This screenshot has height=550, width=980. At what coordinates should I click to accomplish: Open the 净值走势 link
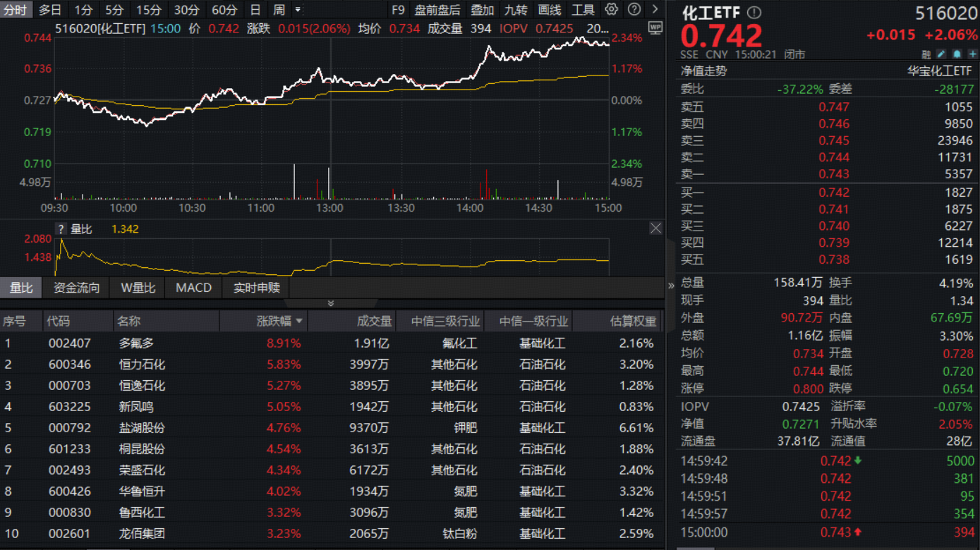tap(703, 71)
